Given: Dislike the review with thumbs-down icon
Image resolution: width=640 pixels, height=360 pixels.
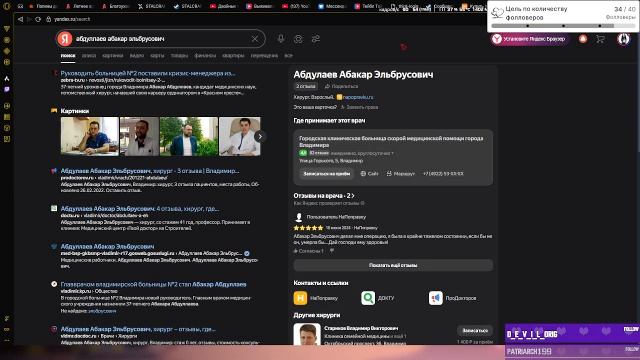Looking at the screenshot, I should click(x=332, y=251).
